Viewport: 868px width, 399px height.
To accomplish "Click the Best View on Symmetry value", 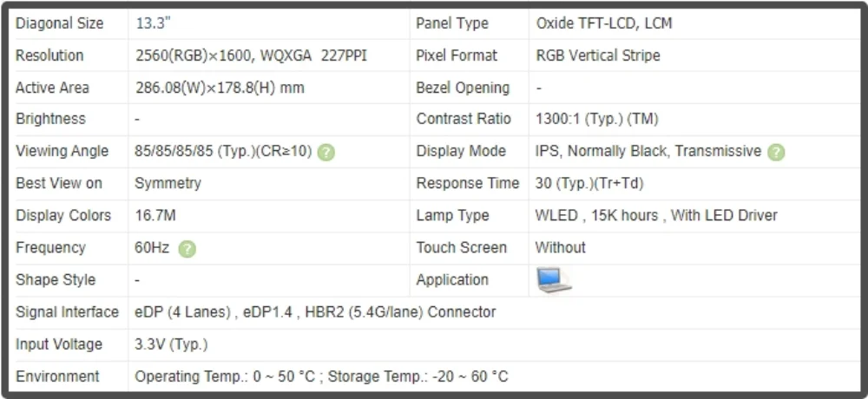I will [x=168, y=183].
